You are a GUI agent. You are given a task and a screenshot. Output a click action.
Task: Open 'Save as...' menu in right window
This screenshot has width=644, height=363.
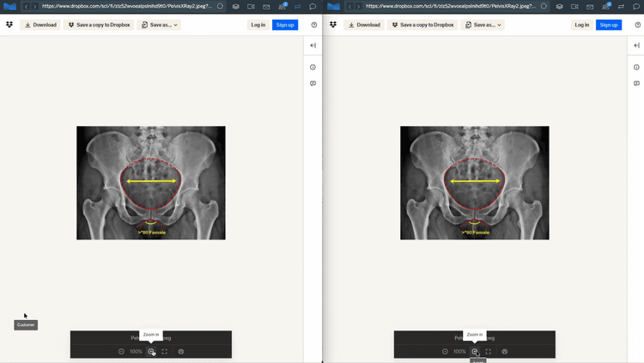click(x=483, y=25)
